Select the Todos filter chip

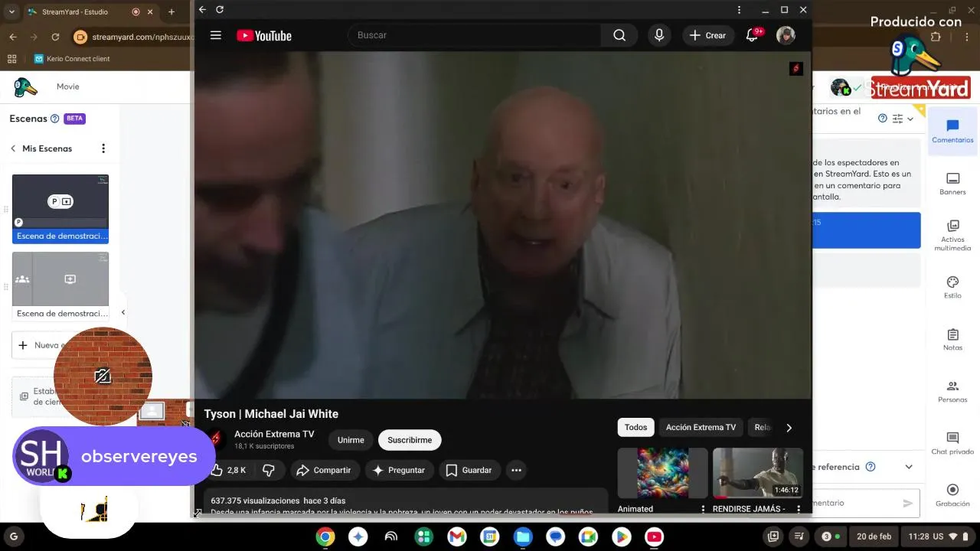pyautogui.click(x=635, y=427)
